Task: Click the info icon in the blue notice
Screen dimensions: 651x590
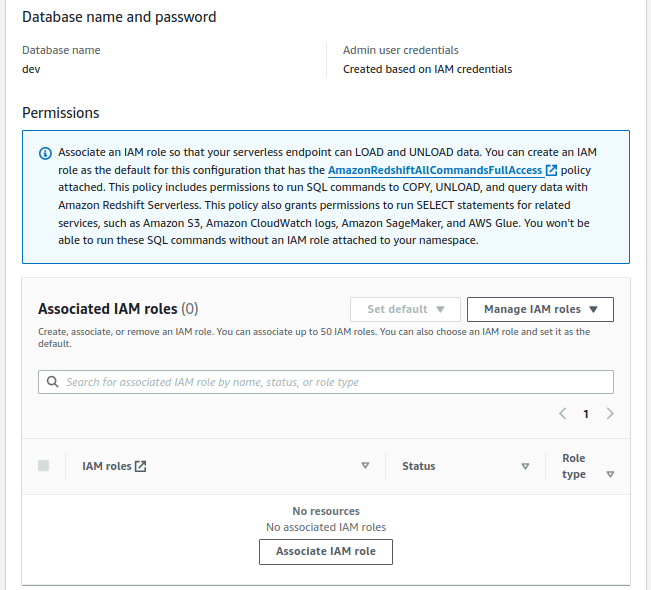Action: click(x=45, y=153)
